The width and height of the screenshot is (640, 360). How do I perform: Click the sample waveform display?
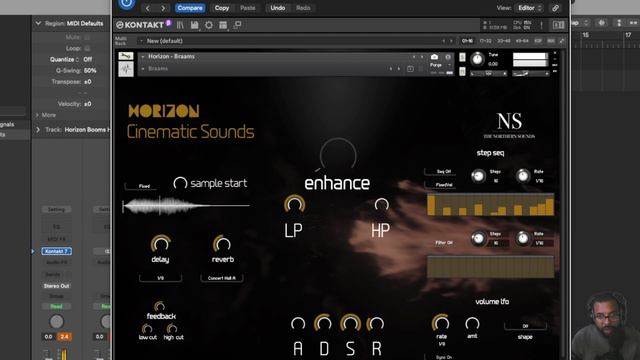pos(186,206)
